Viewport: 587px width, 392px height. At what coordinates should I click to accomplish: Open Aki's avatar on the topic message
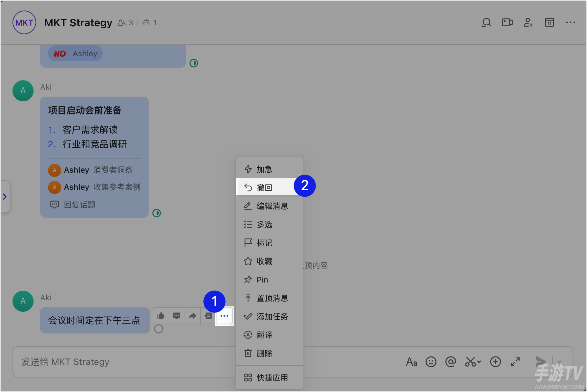(x=23, y=91)
